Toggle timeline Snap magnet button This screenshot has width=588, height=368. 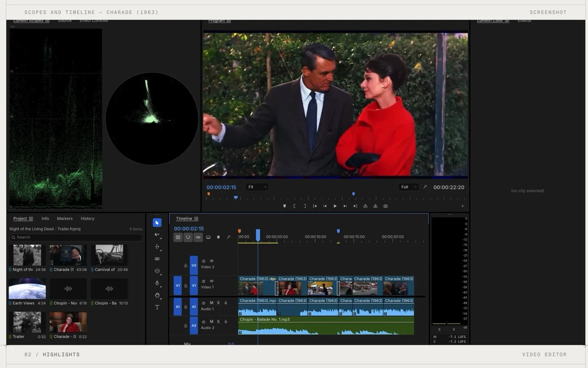coord(188,237)
